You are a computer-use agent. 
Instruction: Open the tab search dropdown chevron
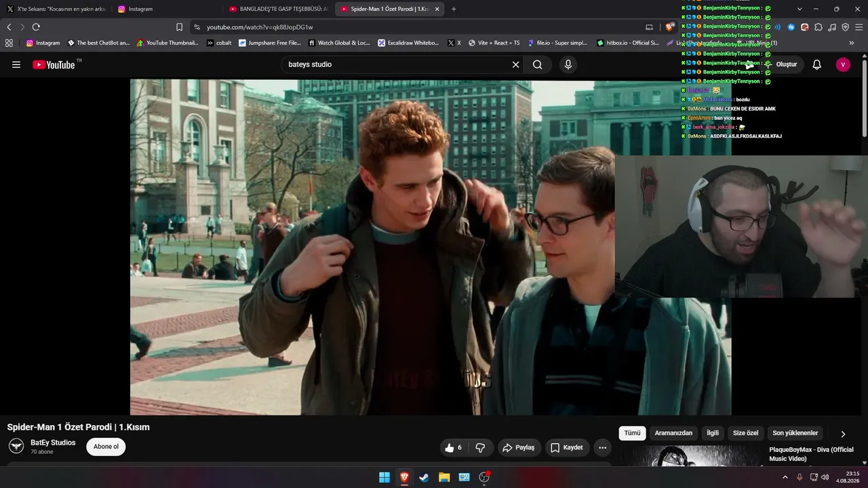800,9
